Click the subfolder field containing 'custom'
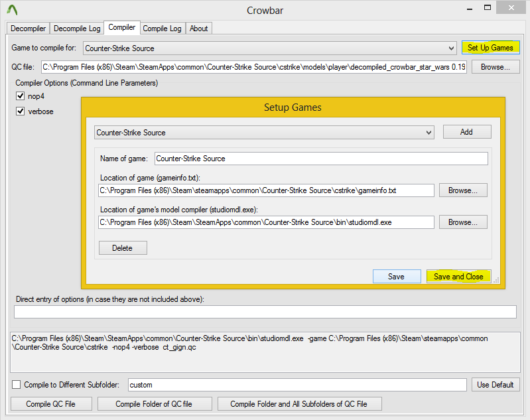The width and height of the screenshot is (530, 420). (297, 385)
